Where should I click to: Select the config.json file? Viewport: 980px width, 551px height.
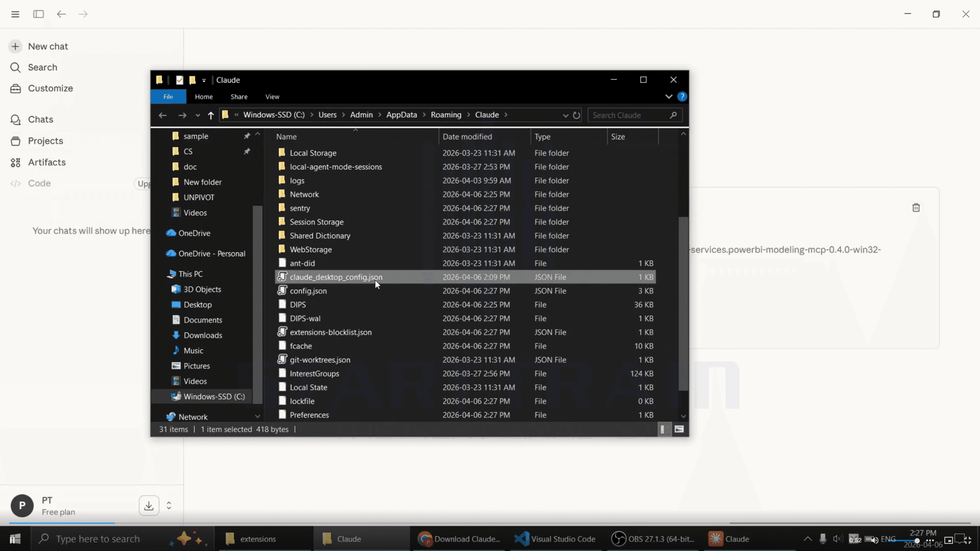click(465, 291)
